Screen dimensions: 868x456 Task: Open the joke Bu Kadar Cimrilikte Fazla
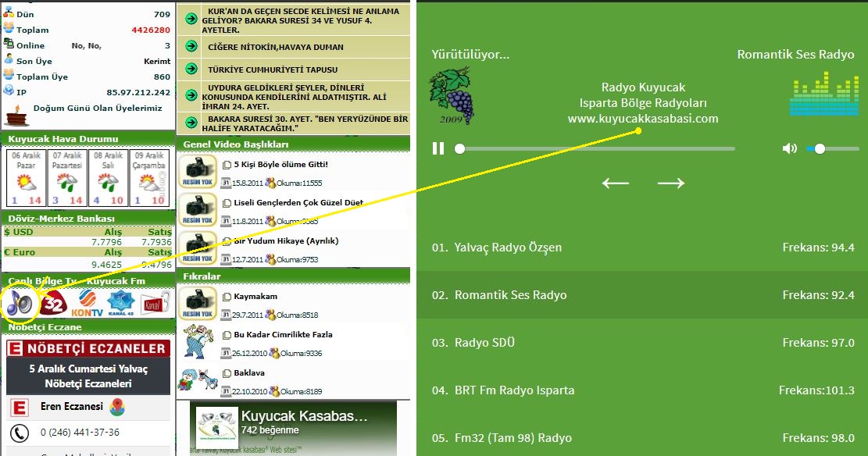[283, 335]
